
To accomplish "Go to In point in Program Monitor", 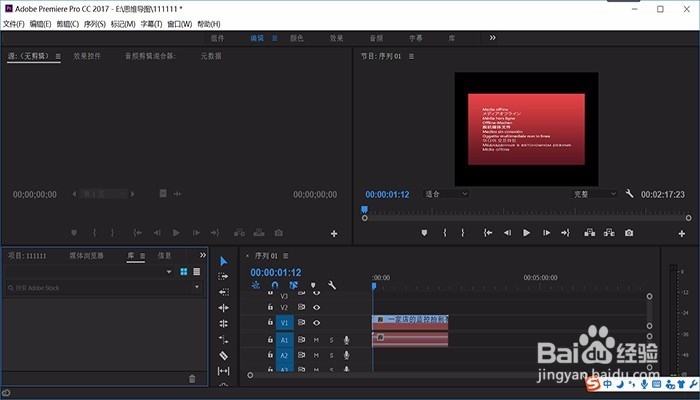I will 488,233.
